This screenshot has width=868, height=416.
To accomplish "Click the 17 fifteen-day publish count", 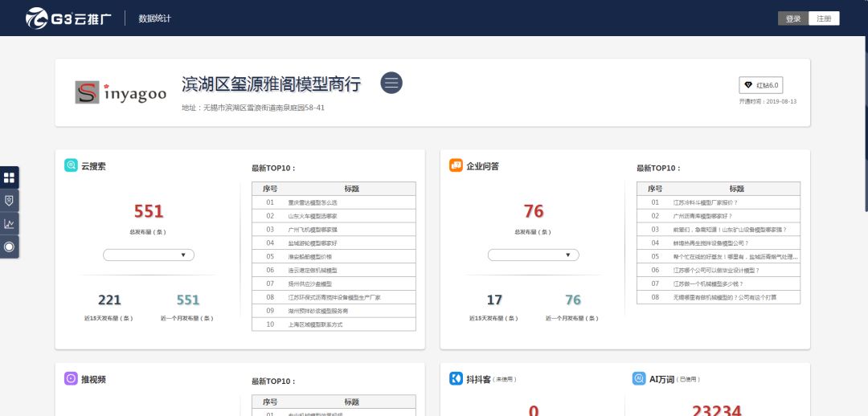I will (x=494, y=300).
